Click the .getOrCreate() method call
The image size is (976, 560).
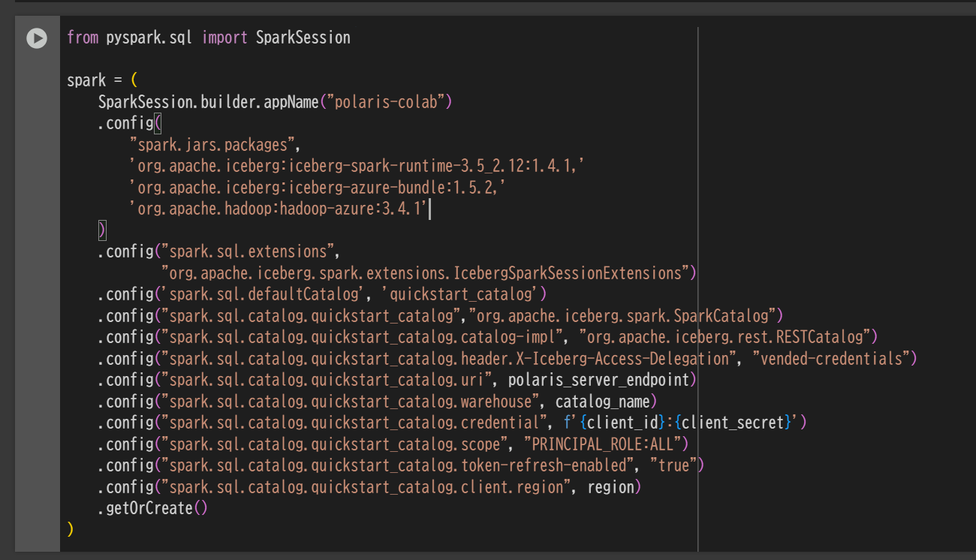[x=152, y=508]
